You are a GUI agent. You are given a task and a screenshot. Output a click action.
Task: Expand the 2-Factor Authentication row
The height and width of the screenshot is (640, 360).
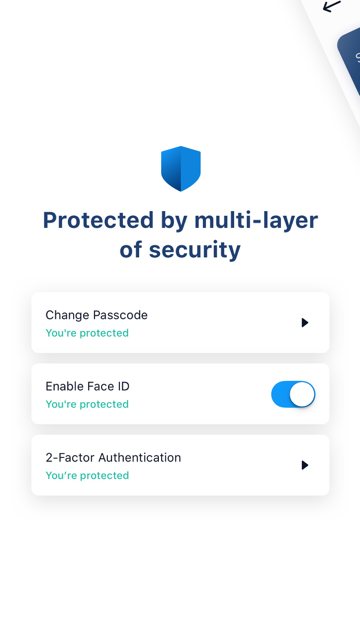coord(180,465)
